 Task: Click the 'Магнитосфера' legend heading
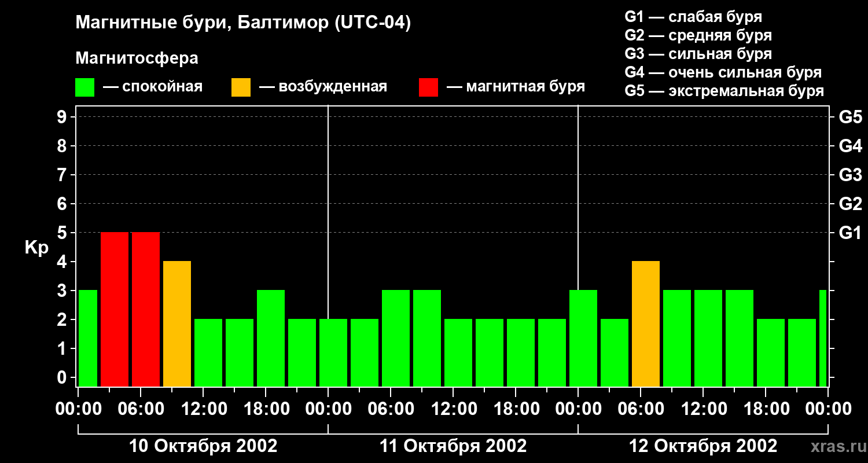[137, 58]
